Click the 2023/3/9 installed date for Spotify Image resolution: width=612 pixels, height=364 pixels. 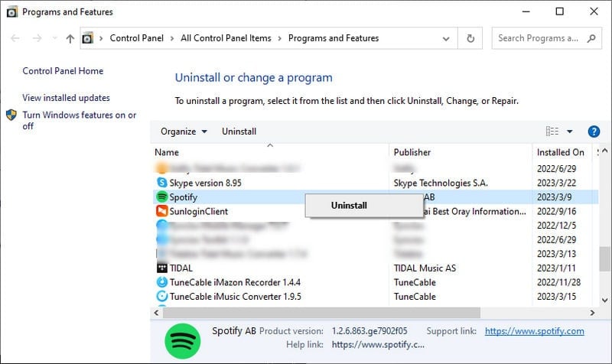(554, 197)
